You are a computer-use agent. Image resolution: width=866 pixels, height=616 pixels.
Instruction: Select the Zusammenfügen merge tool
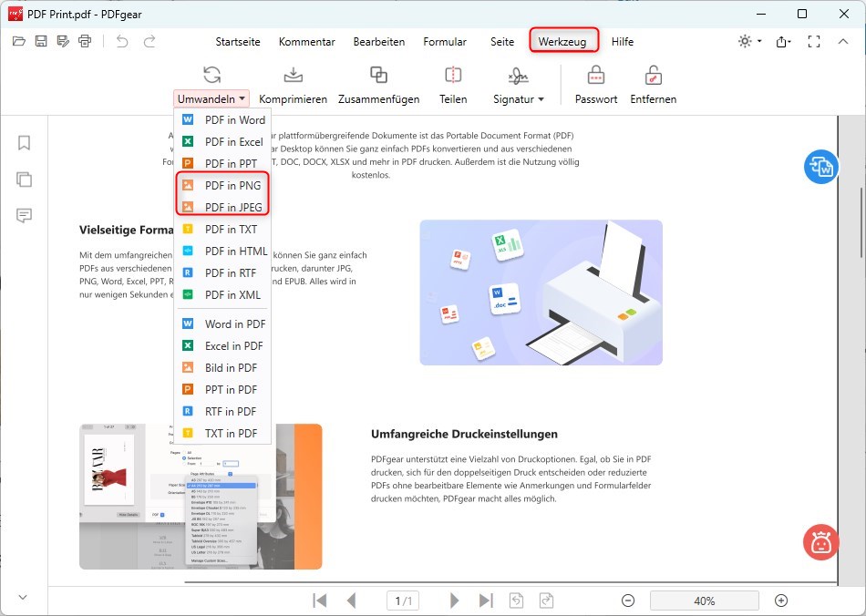(378, 76)
